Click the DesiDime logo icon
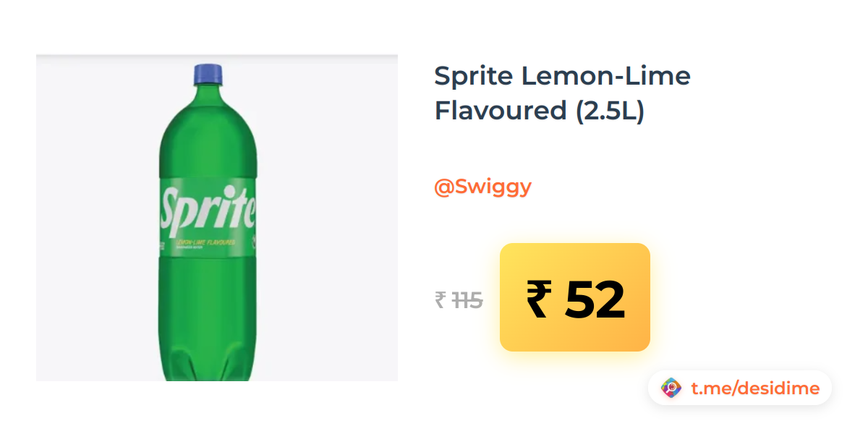This screenshot has height=434, width=868. tap(671, 388)
